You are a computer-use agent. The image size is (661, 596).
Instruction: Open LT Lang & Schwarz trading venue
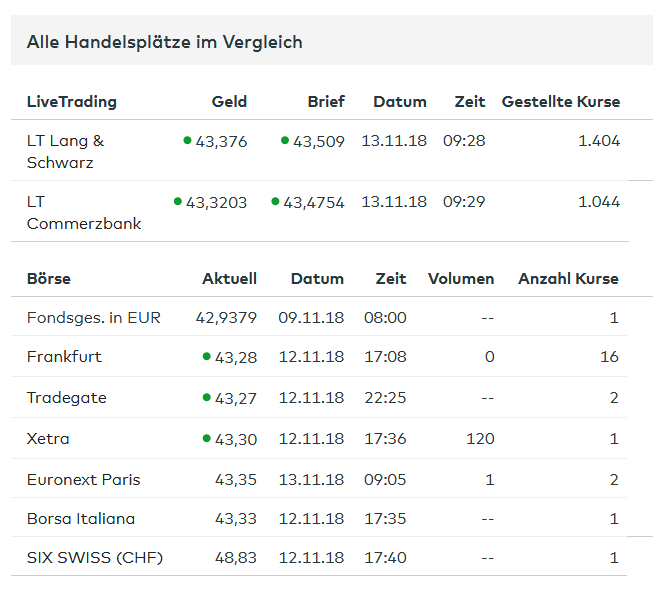click(65, 151)
